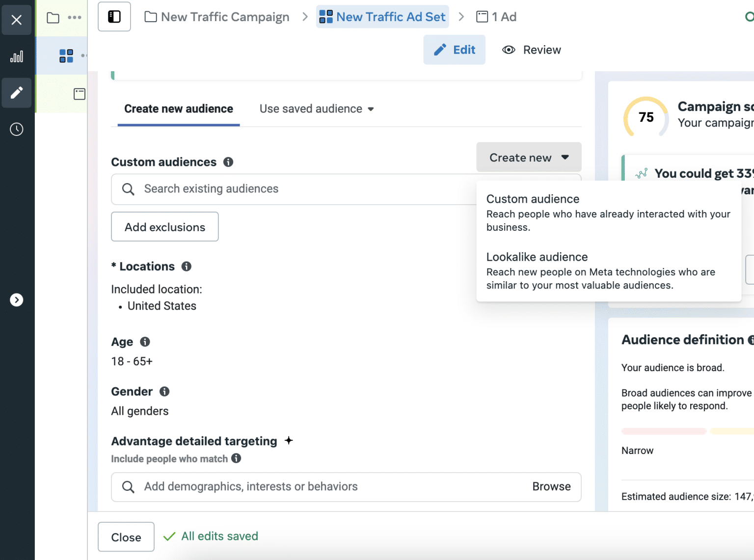Expand the Use saved audience dropdown
The height and width of the screenshot is (560, 754).
(316, 108)
